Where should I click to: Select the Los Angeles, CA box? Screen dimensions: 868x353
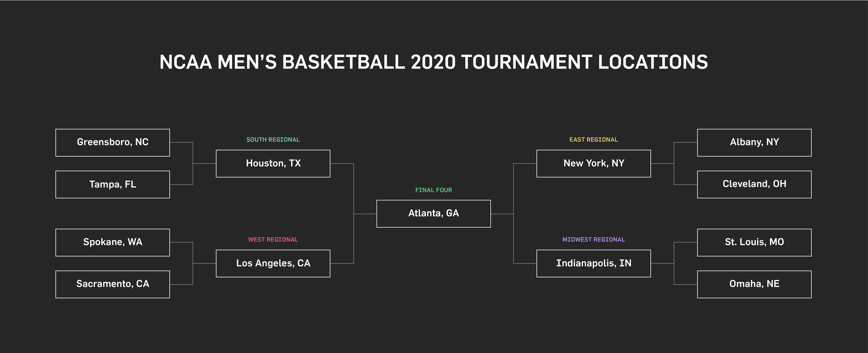[x=273, y=263]
